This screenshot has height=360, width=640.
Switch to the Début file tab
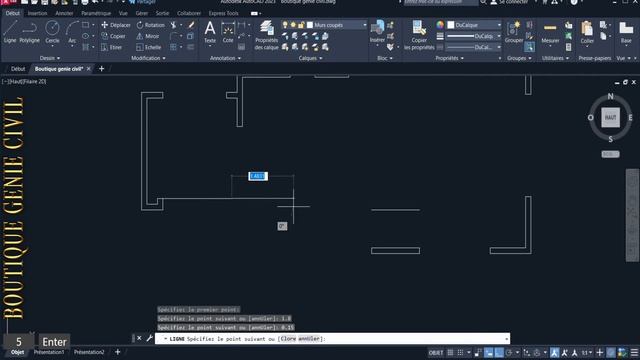tap(18, 69)
